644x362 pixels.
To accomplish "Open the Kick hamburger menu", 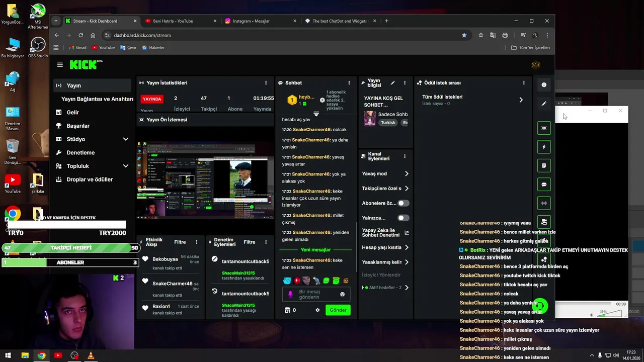I will [x=60, y=65].
